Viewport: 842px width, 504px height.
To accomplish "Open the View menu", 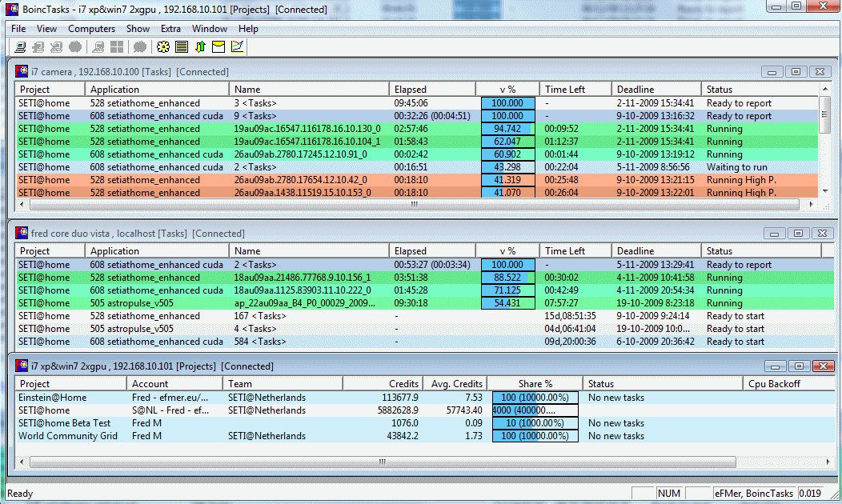I will [46, 29].
